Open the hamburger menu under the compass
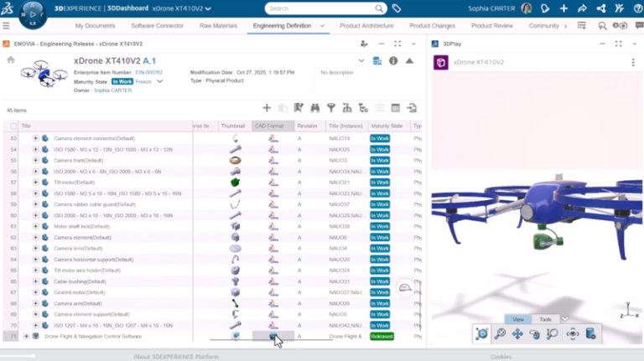Screen dimensions: 644x361 click(x=6, y=26)
